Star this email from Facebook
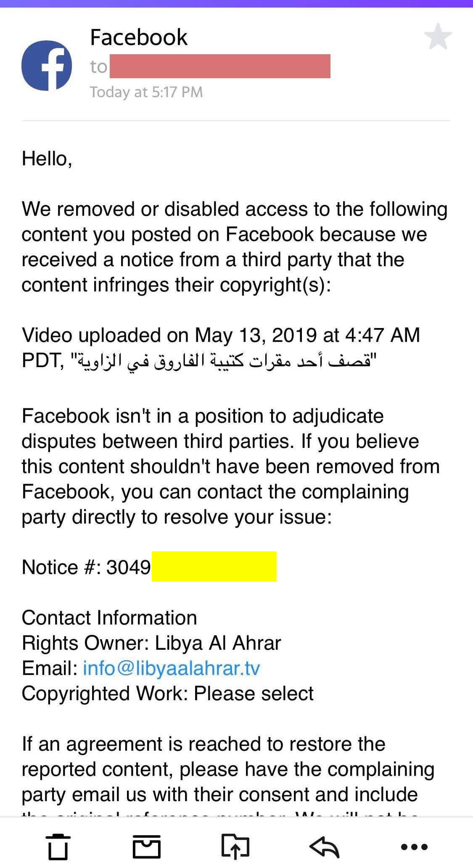Image resolution: width=473 pixels, height=868 pixels. point(438,37)
